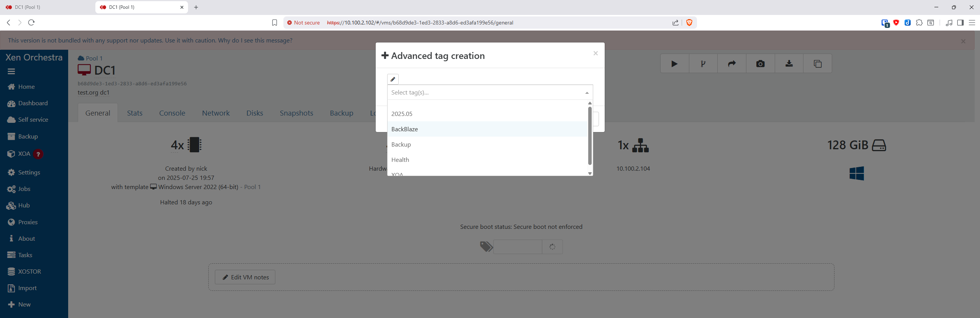Open New in the sidebar
The height and width of the screenshot is (318, 980).
coord(19,305)
